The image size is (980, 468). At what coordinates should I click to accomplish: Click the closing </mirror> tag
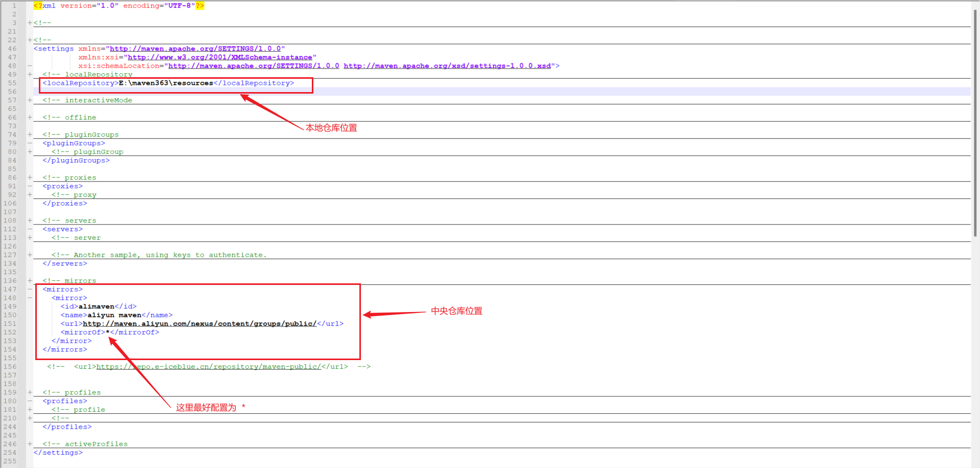(72, 341)
